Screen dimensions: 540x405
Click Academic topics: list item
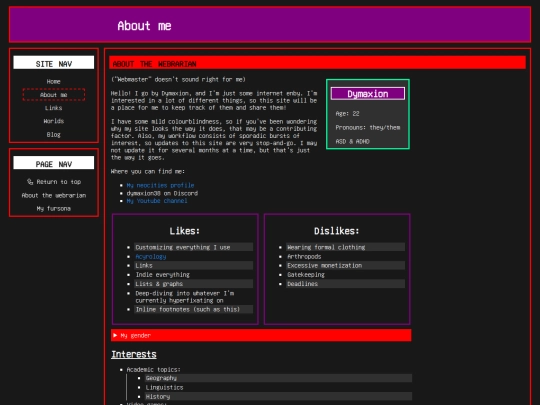[x=154, y=370]
